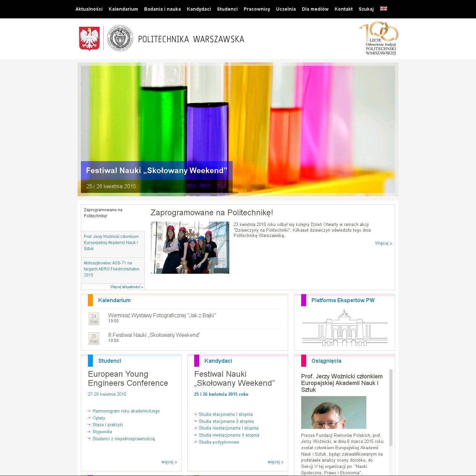Click 'więcej »' in the Kandydaci box

[x=275, y=462]
